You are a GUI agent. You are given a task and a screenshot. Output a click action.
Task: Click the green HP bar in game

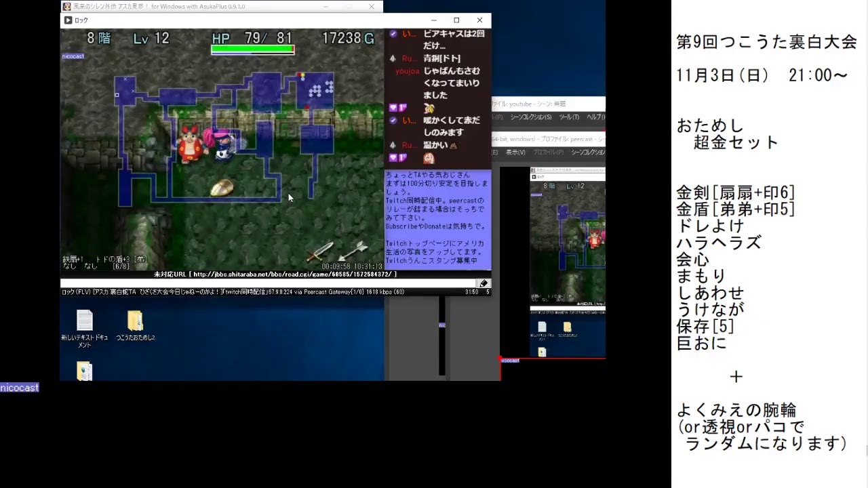253,49
